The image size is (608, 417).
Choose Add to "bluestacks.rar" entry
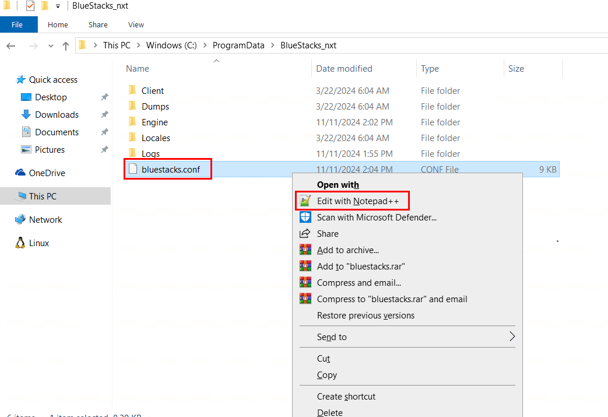(x=361, y=266)
